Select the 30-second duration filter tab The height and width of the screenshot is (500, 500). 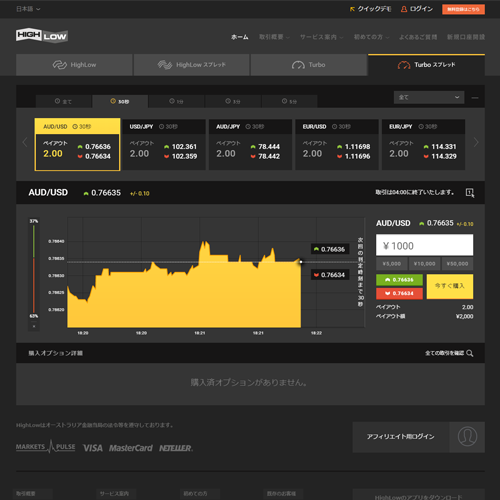point(120,101)
